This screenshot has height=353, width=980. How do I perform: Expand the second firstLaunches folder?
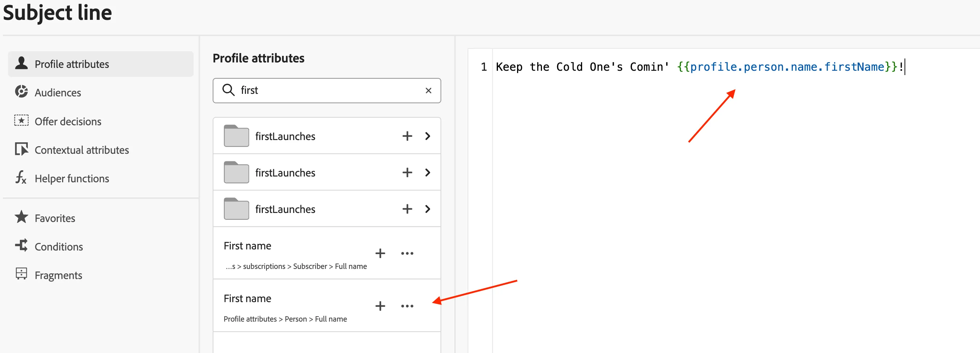click(x=428, y=173)
